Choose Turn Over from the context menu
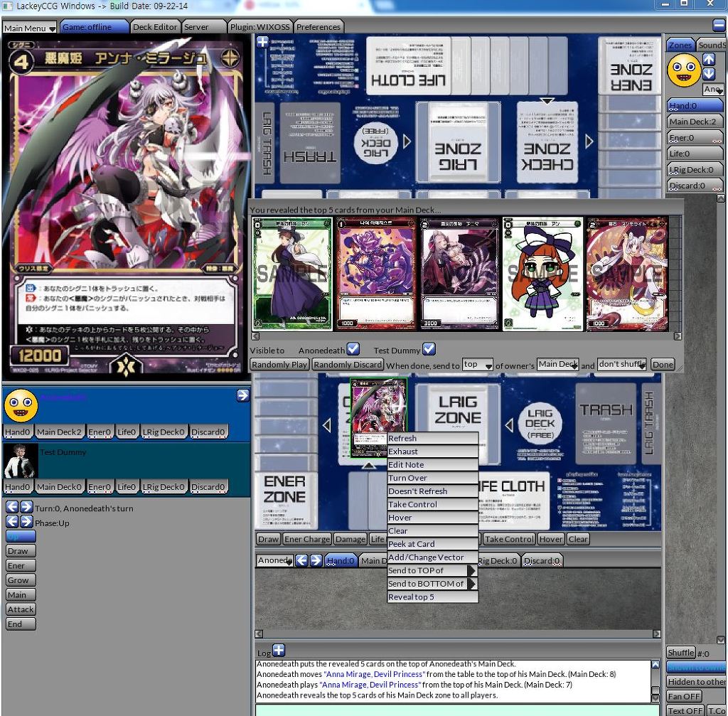The height and width of the screenshot is (716, 728). 432,478
